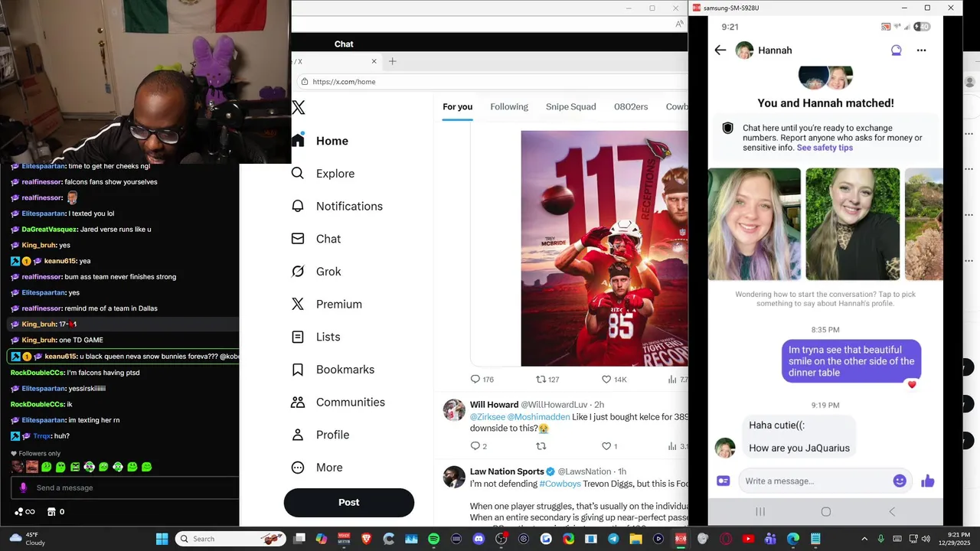Open Home in the X sidebar

(x=319, y=141)
